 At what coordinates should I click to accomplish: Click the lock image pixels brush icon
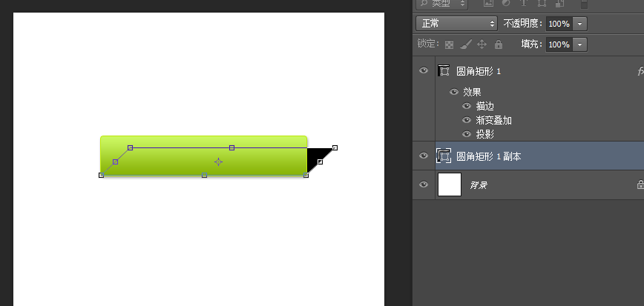click(x=465, y=44)
